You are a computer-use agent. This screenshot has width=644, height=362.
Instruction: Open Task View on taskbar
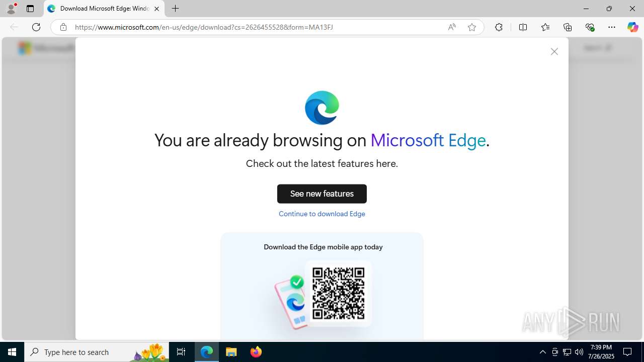181,352
